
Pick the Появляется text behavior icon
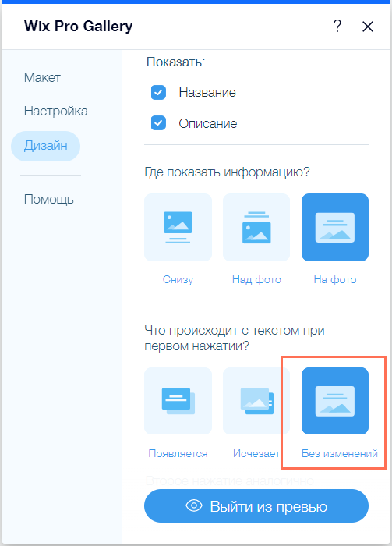(x=178, y=401)
